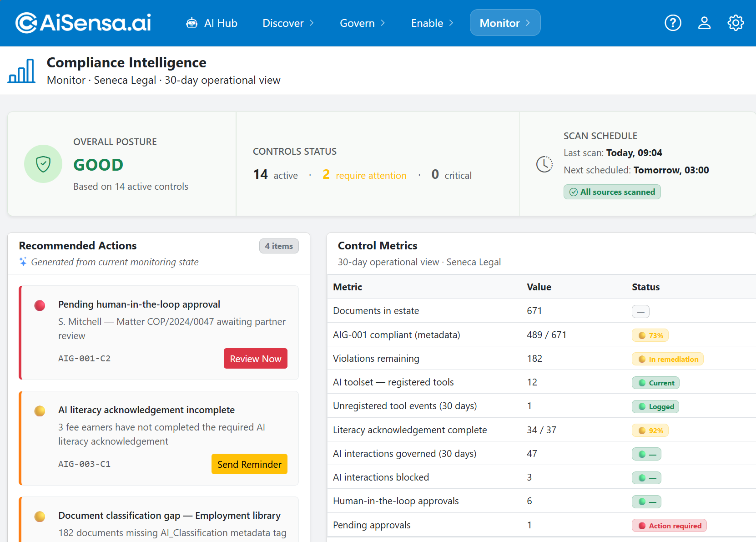
Task: Click the green badge for Human-in-the-loop approvals
Action: 646,501
